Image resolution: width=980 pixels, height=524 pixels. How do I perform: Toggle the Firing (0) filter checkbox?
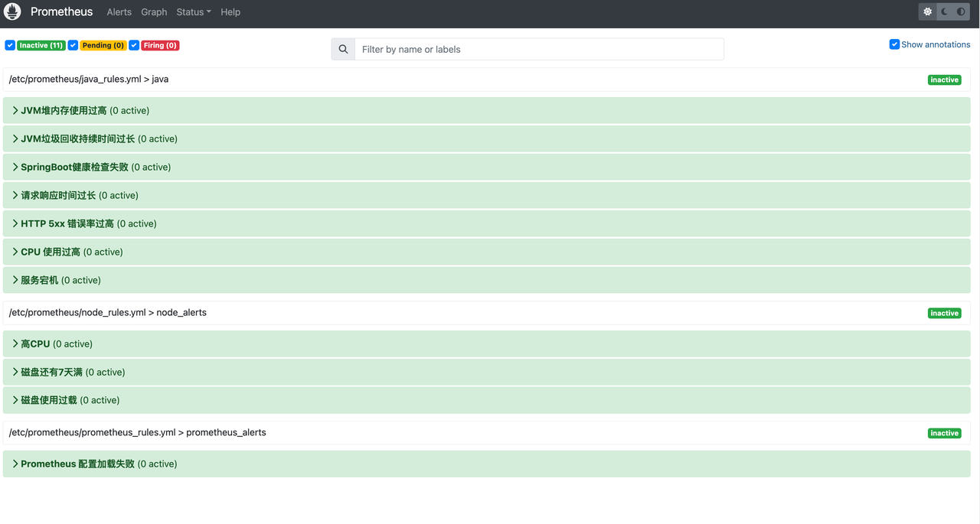click(x=134, y=45)
